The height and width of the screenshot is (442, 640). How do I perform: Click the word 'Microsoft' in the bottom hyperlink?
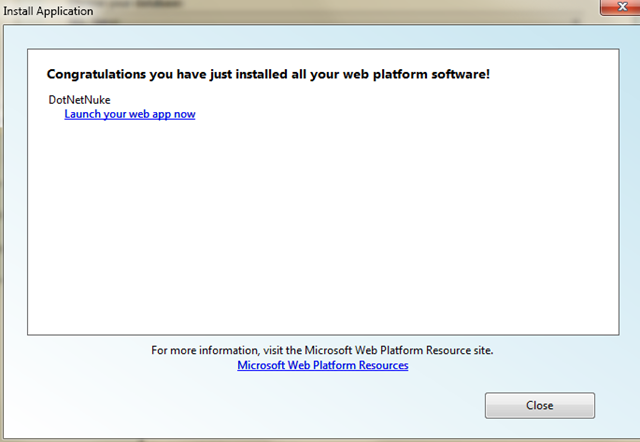[262, 366]
